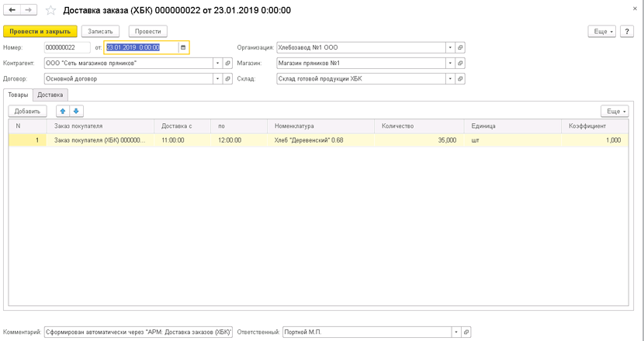The height and width of the screenshot is (341, 644).
Task: Open help with the question mark button
Action: coord(627,32)
